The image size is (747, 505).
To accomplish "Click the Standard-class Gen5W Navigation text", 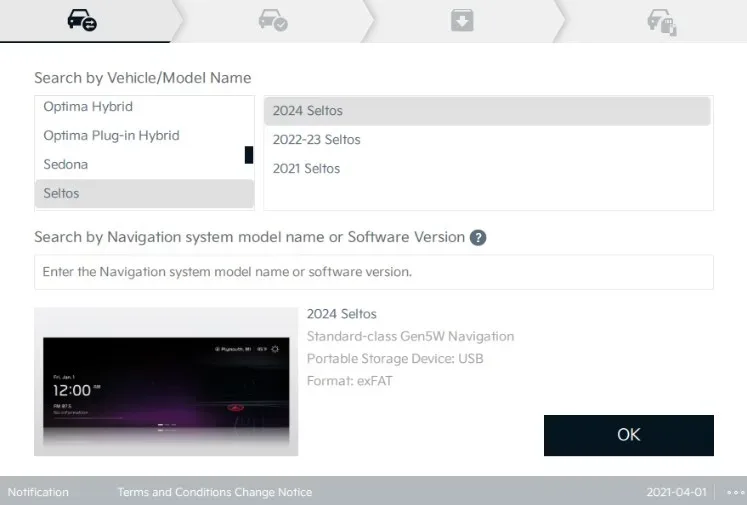I will [410, 336].
